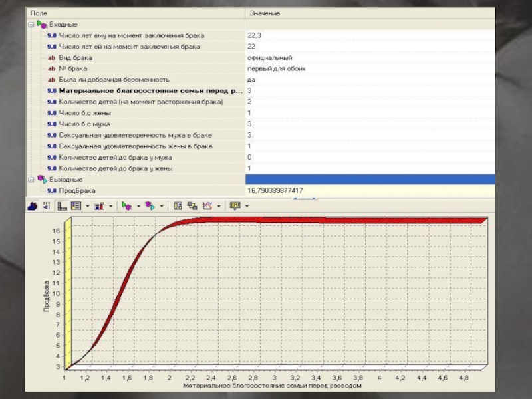Click the bar chart toolbar icon
Image resolution: width=532 pixels, height=399 pixels.
click(98, 206)
